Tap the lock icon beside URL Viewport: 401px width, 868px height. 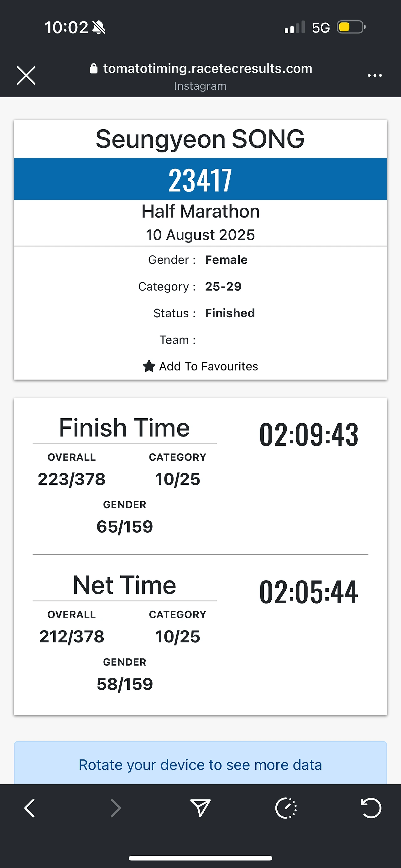(93, 69)
